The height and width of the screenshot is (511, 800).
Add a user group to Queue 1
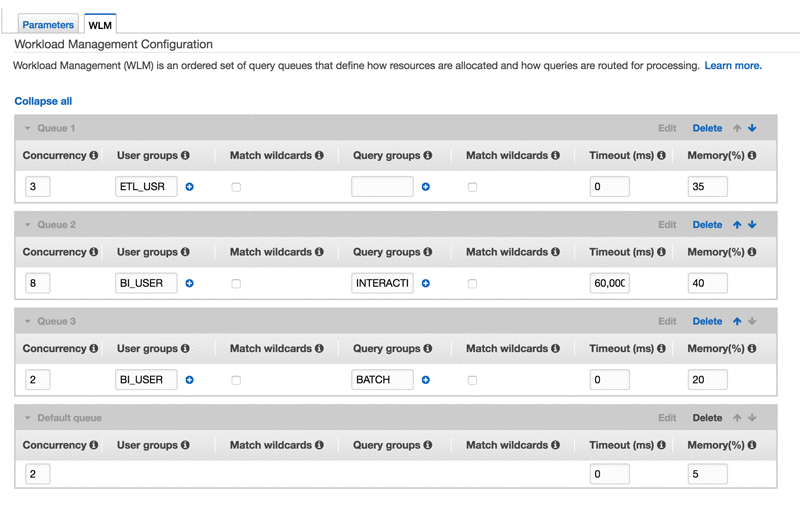[189, 187]
